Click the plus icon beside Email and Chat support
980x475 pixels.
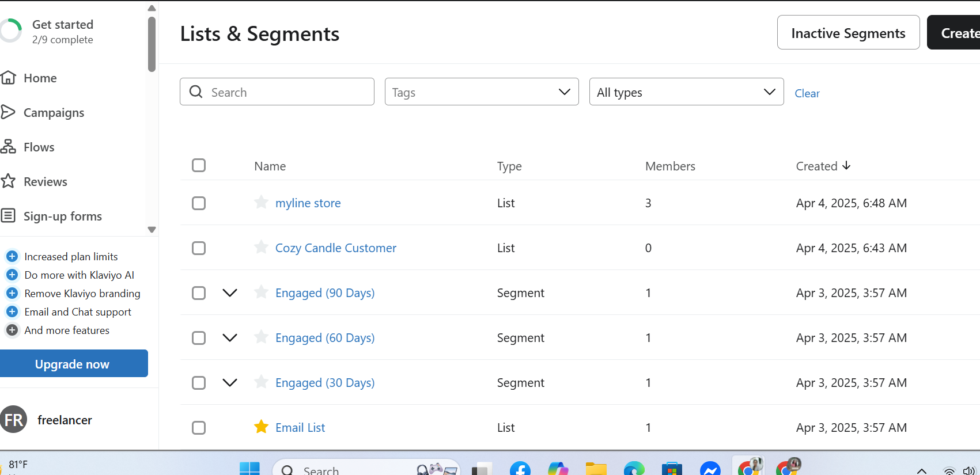[x=12, y=311]
